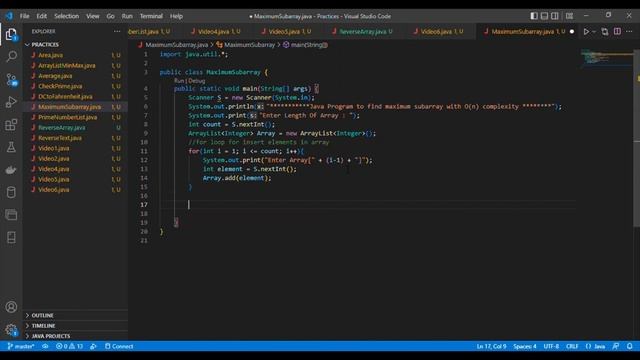Open the Docker whale icon view
640x360 pixels.
pos(11,169)
